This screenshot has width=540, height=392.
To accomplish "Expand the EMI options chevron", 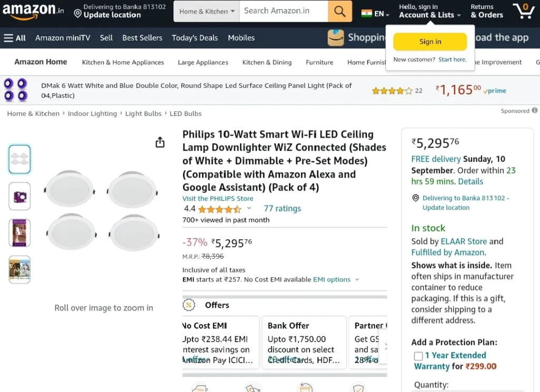I will (x=357, y=279).
